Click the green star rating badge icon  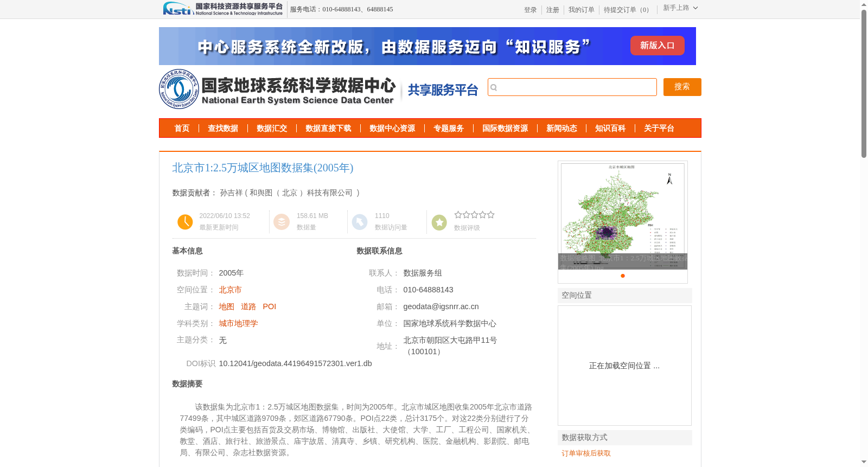point(439,222)
